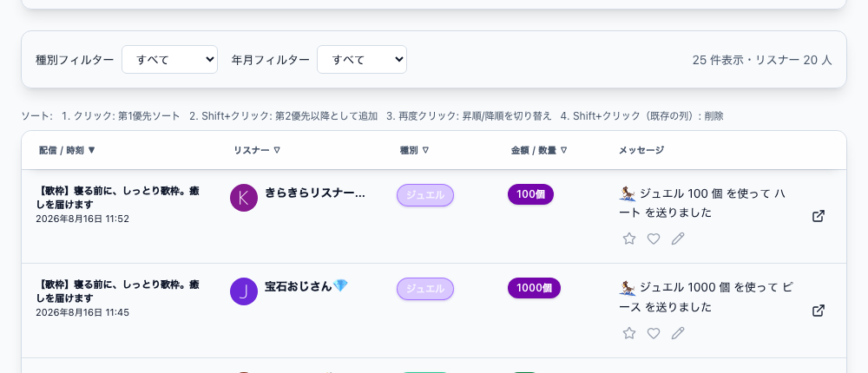Click the 100個 amount badge
868x373 pixels.
(531, 194)
